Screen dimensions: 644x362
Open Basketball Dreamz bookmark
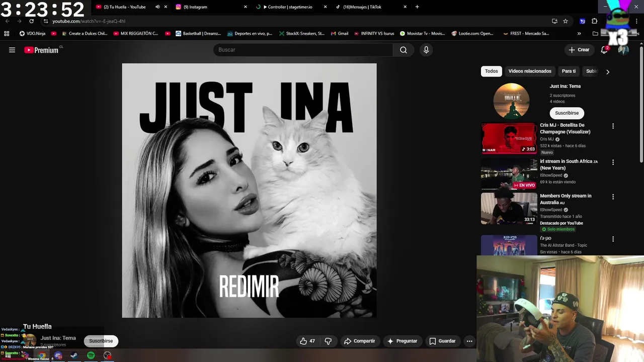coord(198,34)
